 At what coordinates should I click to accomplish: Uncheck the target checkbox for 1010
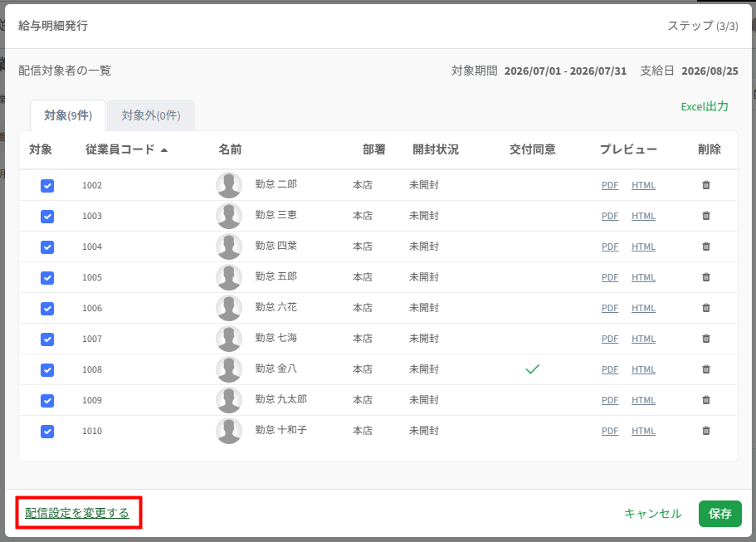click(x=47, y=431)
